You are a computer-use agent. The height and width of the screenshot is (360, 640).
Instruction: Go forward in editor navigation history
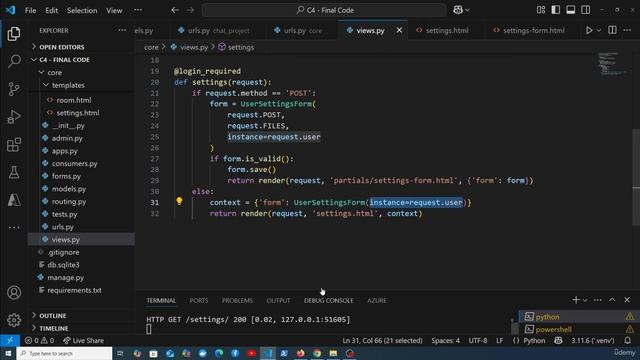point(190,10)
